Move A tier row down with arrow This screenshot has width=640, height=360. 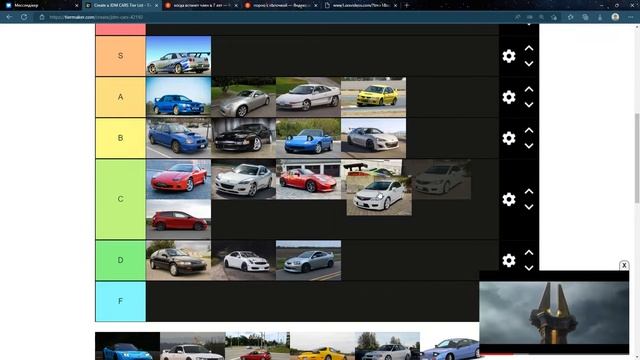529,105
